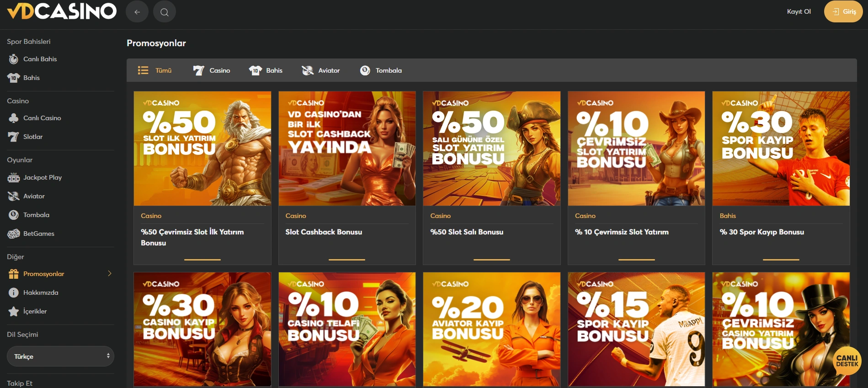Image resolution: width=868 pixels, height=388 pixels.
Task: Expand Promosyonlar chevron arrow in sidebar
Action: pyautogui.click(x=110, y=273)
